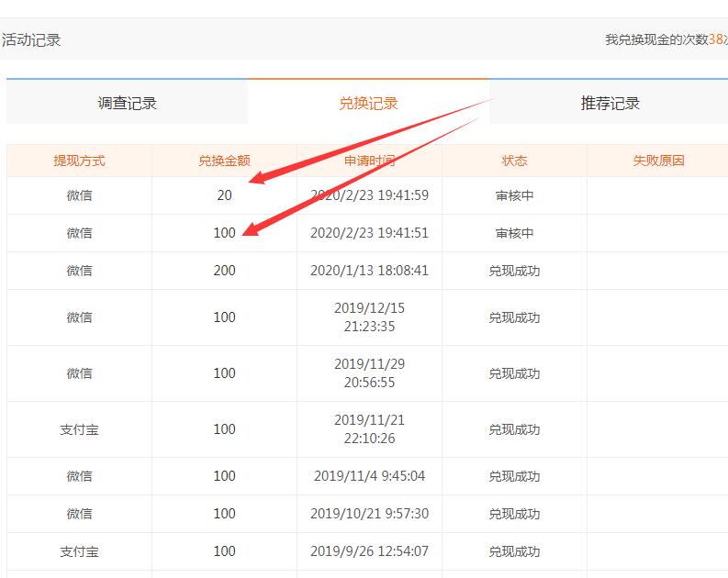Click 微信 in the 2020/1/13 row
The width and height of the screenshot is (728, 578).
coord(79,271)
